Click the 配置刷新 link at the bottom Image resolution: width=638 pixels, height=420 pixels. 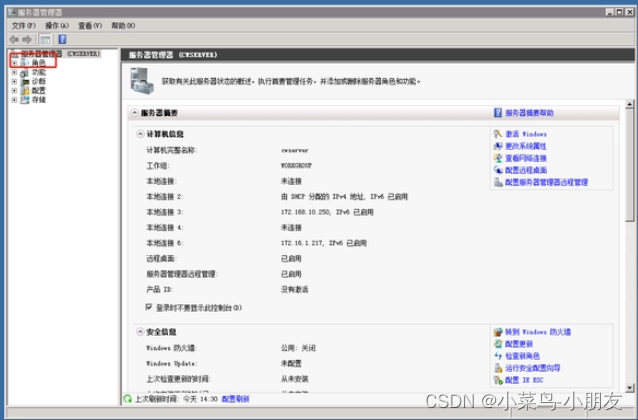coord(235,399)
